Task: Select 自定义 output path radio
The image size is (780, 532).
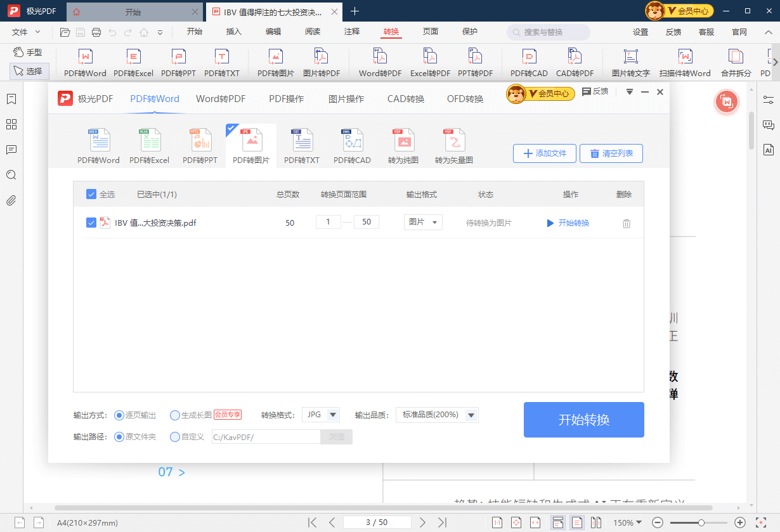Action: click(x=175, y=437)
